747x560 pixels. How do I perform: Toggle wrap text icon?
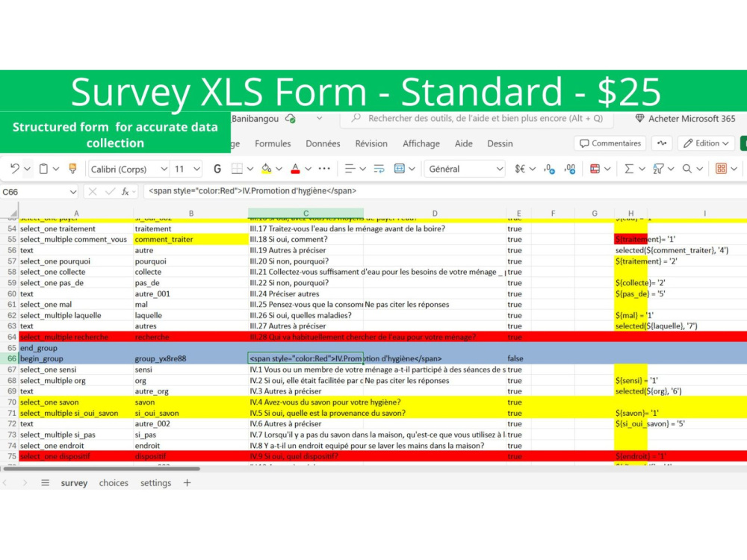(x=379, y=169)
